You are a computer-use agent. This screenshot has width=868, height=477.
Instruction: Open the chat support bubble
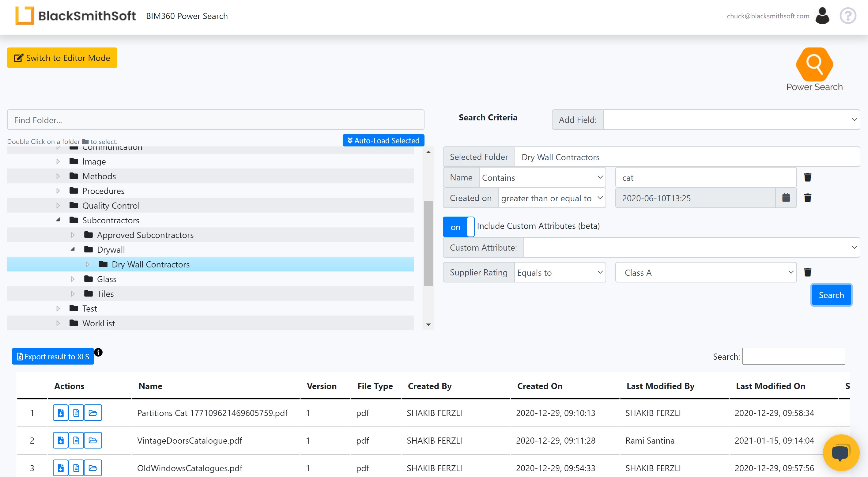[841, 452]
